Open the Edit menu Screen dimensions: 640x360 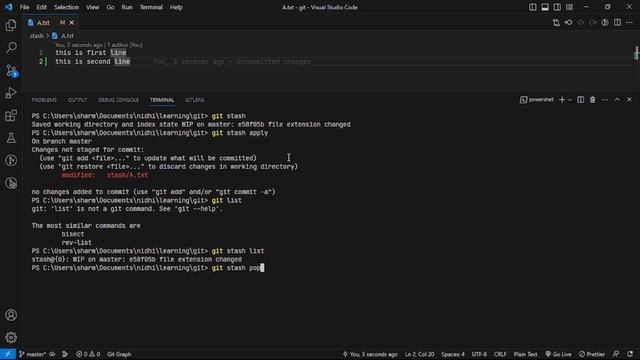(41, 7)
